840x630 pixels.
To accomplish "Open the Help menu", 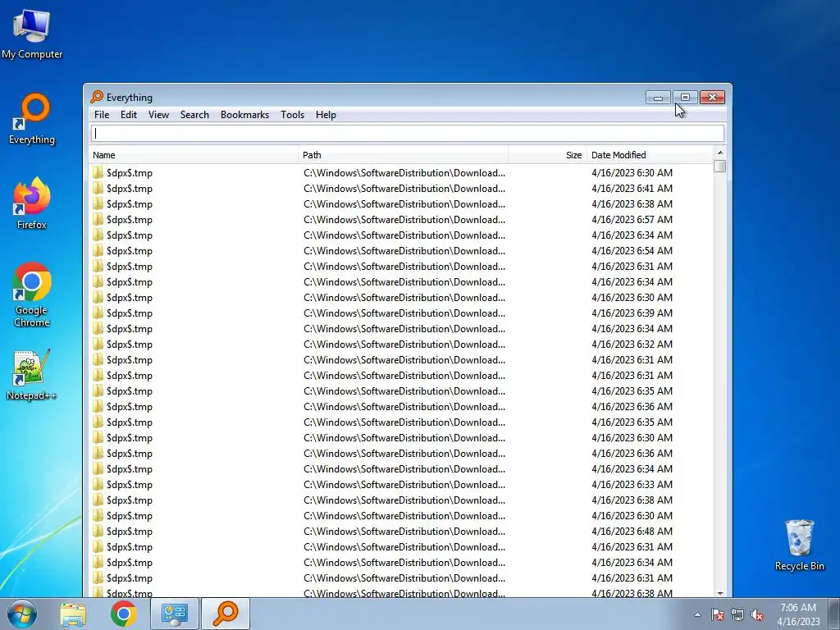I will coord(326,115).
